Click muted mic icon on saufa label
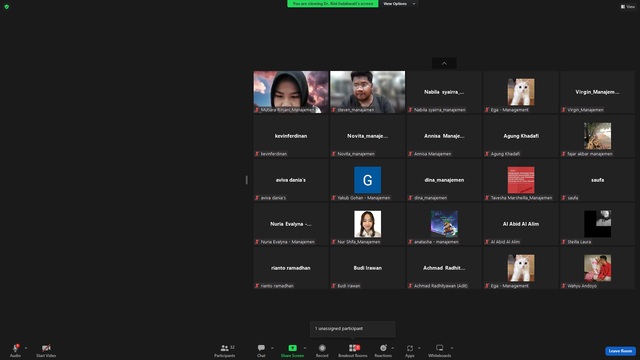The height and width of the screenshot is (360, 640). (564, 198)
